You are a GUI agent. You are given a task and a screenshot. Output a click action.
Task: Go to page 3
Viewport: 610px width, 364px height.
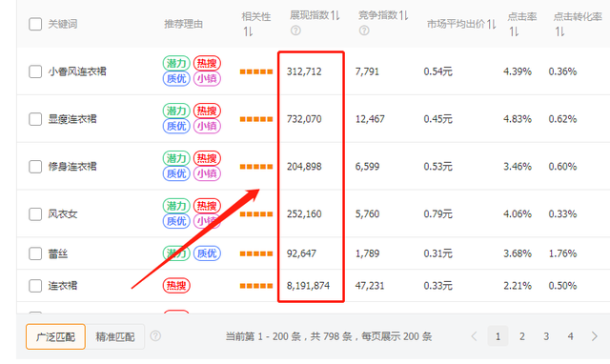[x=546, y=336]
